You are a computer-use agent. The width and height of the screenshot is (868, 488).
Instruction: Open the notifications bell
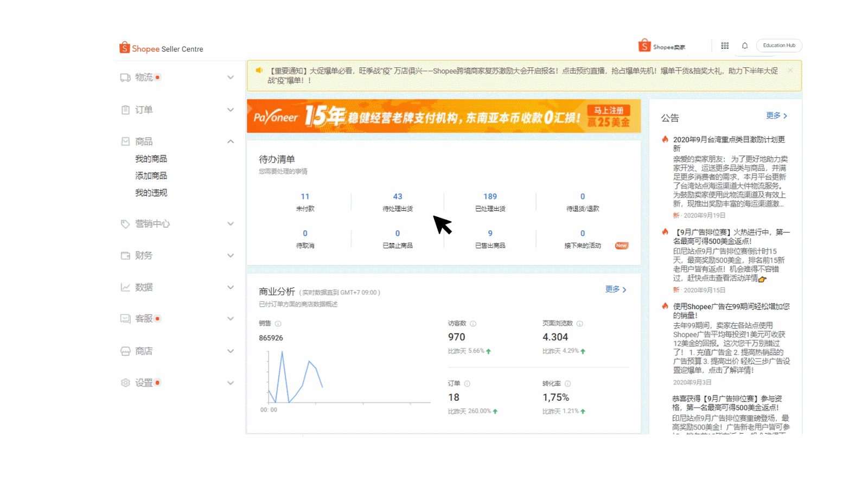pyautogui.click(x=745, y=46)
